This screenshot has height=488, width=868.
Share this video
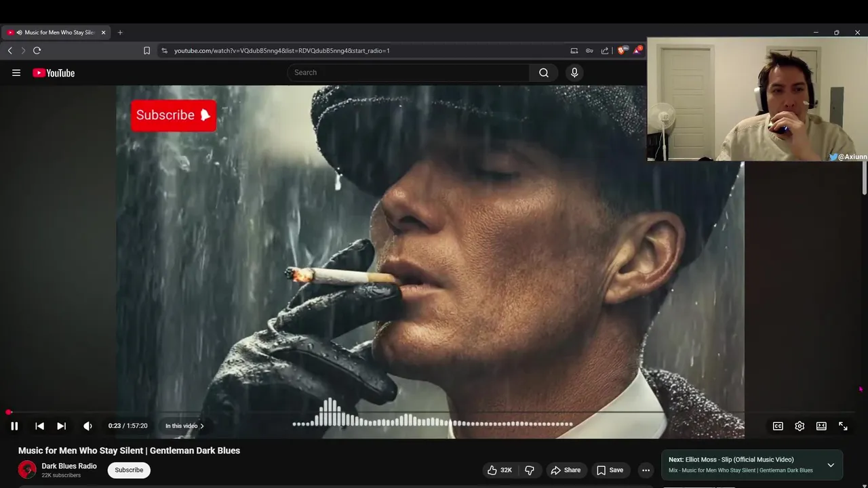(566, 470)
